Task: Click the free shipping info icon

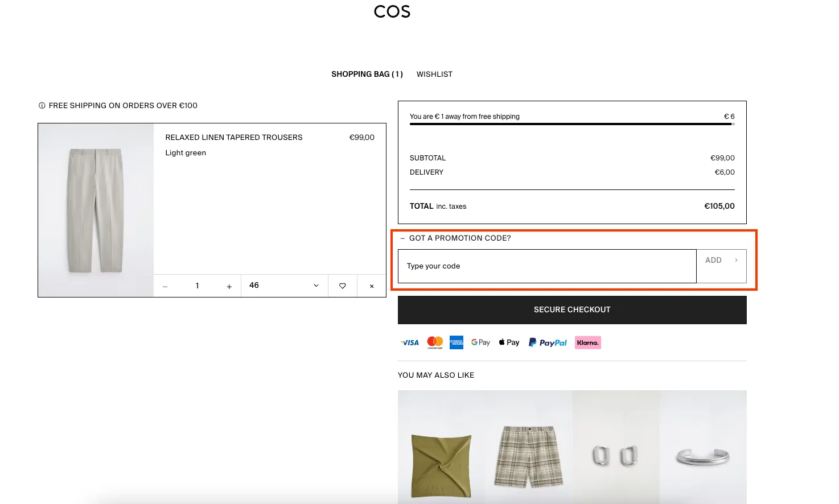Action: pos(42,105)
